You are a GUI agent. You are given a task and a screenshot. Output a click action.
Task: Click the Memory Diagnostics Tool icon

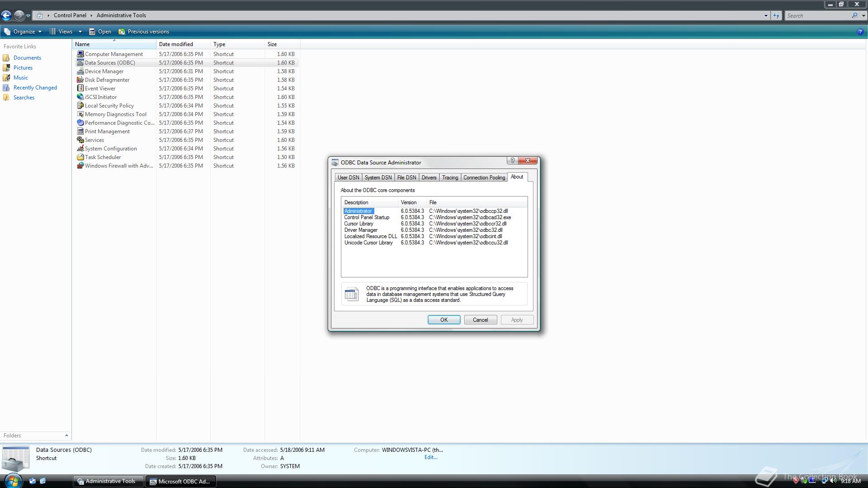(x=80, y=114)
